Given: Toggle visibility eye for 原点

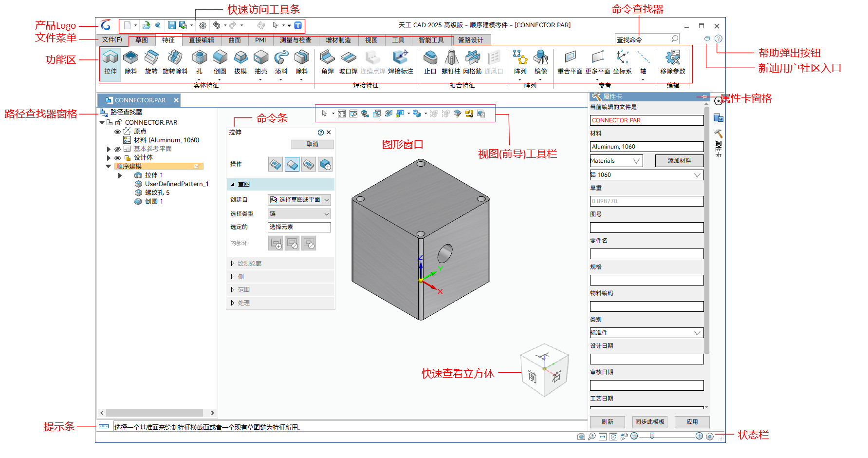Looking at the screenshot, I should click(x=117, y=132).
